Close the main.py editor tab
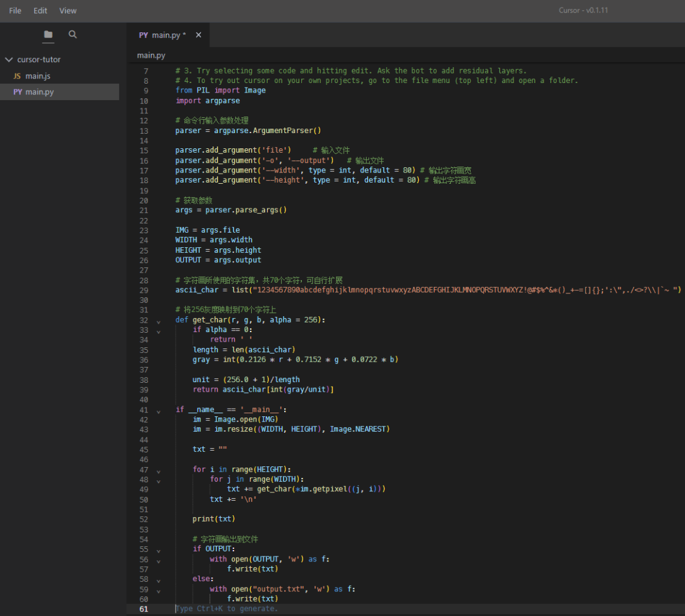This screenshot has width=685, height=616. click(x=199, y=35)
